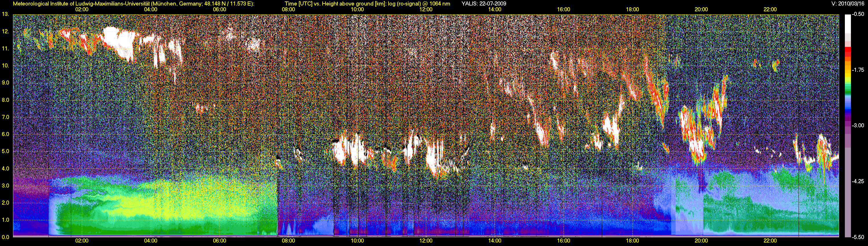Click the 10. height axis label

pyautogui.click(x=5, y=66)
